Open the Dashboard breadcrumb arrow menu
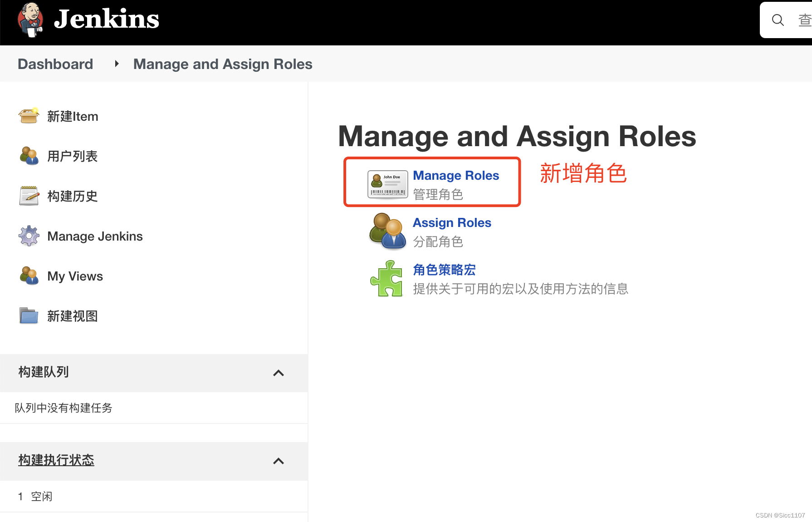Viewport: 812px width, 522px height. coord(117,64)
